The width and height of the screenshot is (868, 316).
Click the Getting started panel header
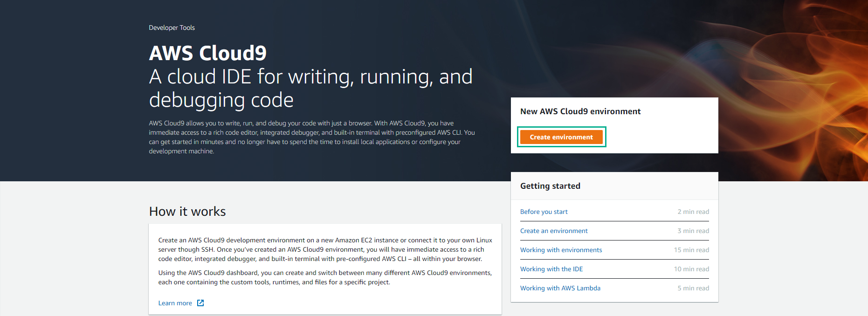550,186
